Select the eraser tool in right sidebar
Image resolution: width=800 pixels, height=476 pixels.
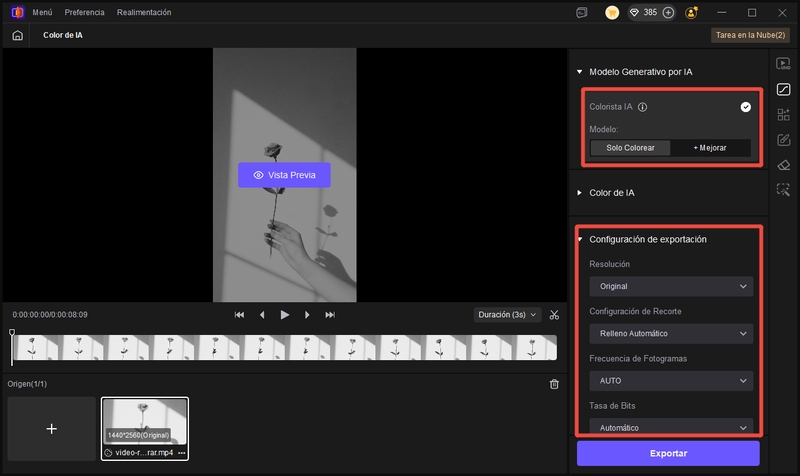pos(783,164)
